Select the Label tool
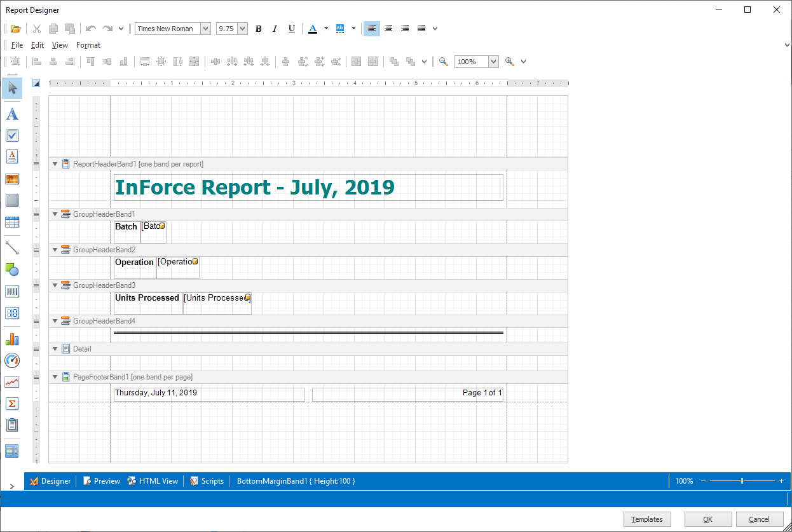The image size is (792, 532). (12, 114)
